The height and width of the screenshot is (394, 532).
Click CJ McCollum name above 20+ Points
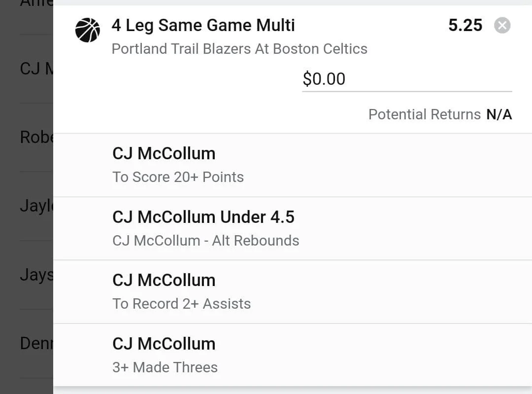pos(164,153)
